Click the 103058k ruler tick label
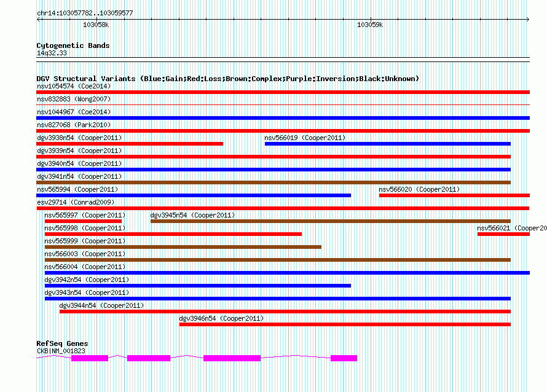This screenshot has width=547, height=392. click(96, 25)
